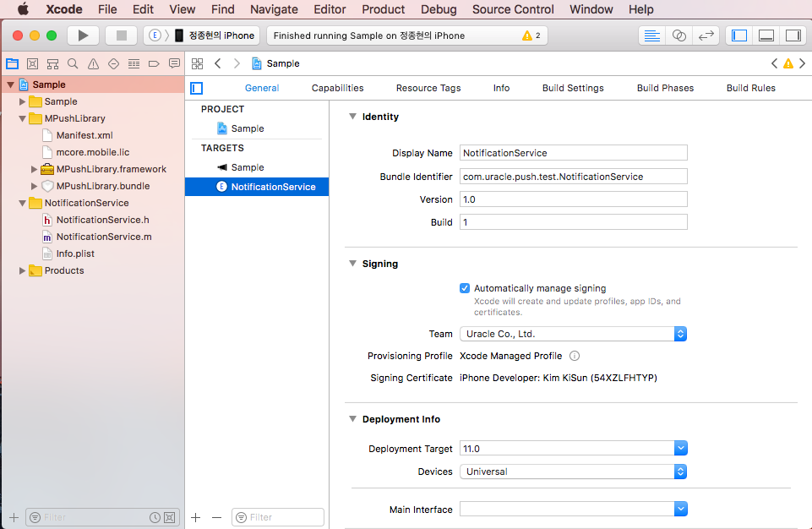Open the Test navigator diamond icon
812x529 pixels.
pos(113,63)
